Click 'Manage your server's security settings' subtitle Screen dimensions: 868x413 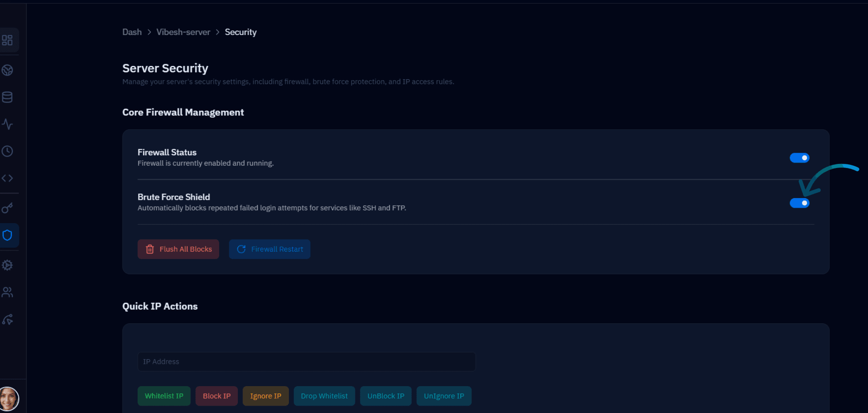coord(288,82)
